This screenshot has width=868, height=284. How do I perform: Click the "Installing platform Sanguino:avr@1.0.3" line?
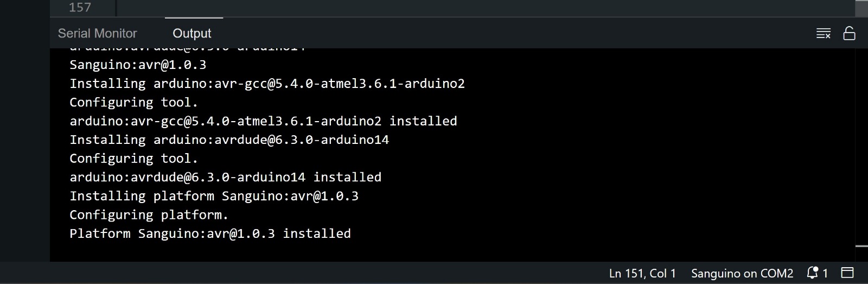tap(214, 196)
